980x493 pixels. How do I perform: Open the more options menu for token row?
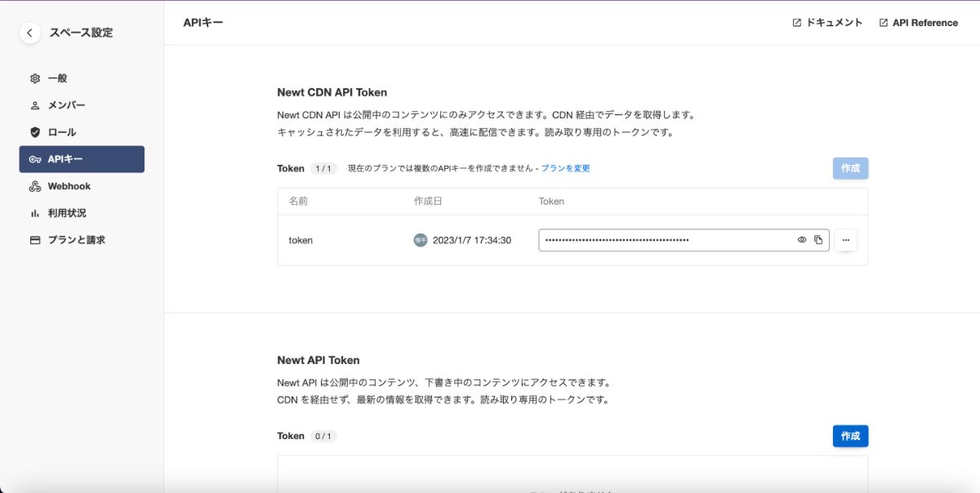[845, 240]
